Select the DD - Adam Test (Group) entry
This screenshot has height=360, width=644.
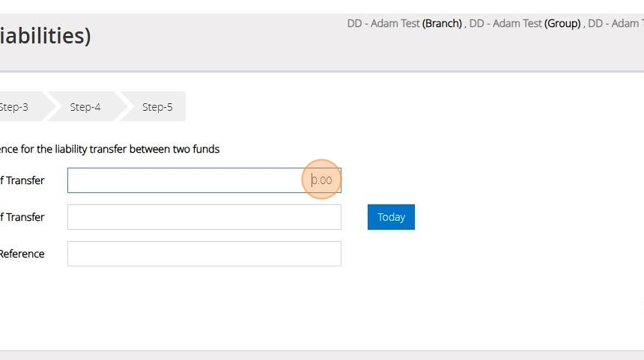click(524, 24)
